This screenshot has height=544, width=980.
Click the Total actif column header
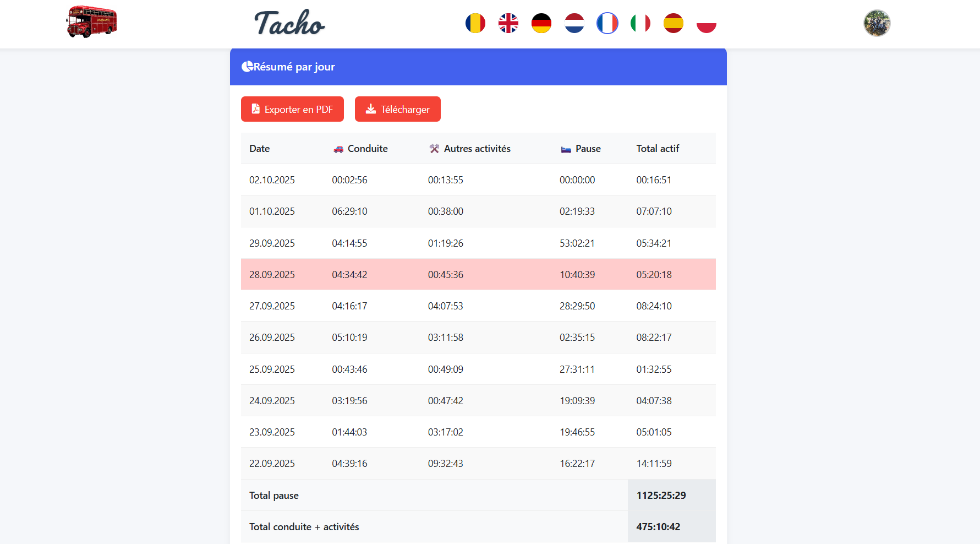[658, 149]
